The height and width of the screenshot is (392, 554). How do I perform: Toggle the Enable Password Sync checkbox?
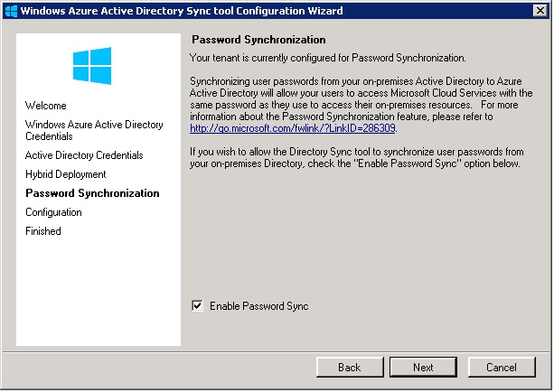pos(197,305)
